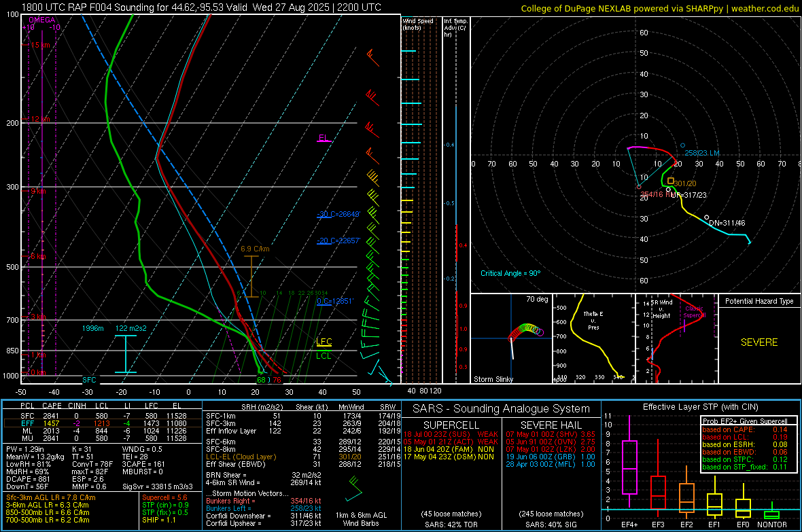Click the Storm Slinky colored circles cluster

(526, 331)
